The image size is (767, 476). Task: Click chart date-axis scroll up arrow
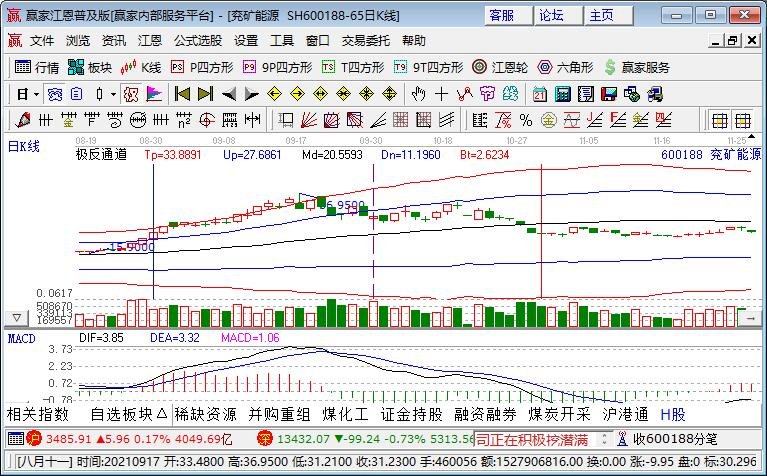(751, 136)
